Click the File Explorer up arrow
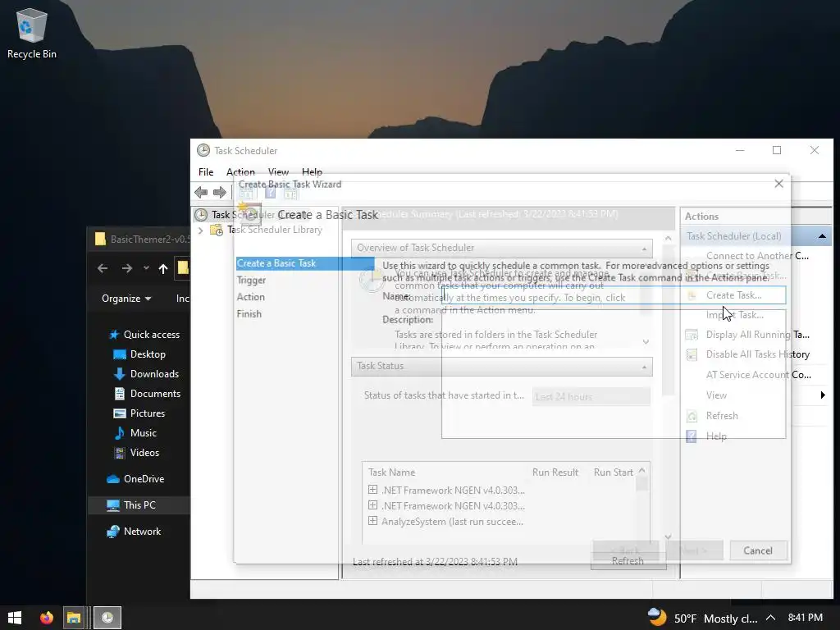Viewport: 840px width, 630px height. (163, 268)
